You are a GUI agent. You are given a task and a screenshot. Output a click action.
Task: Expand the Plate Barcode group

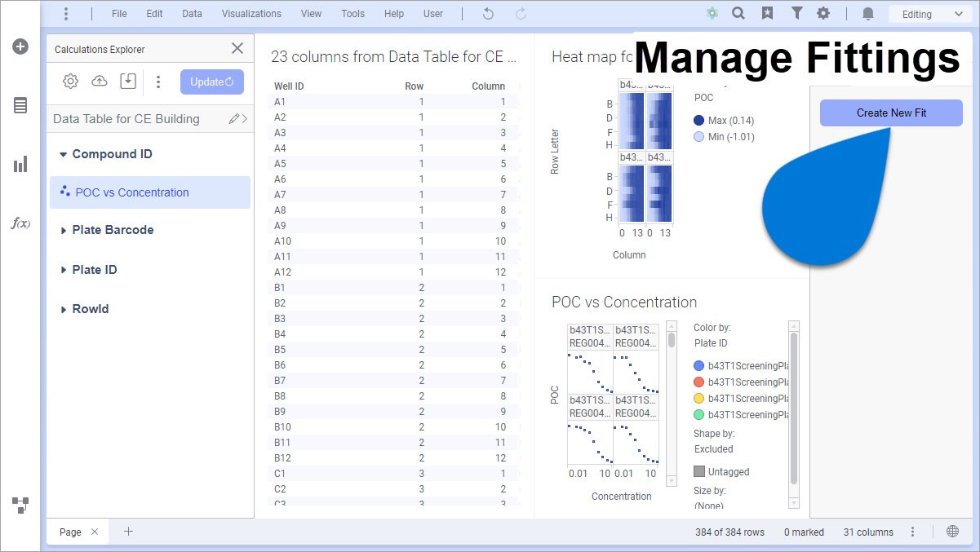point(64,231)
